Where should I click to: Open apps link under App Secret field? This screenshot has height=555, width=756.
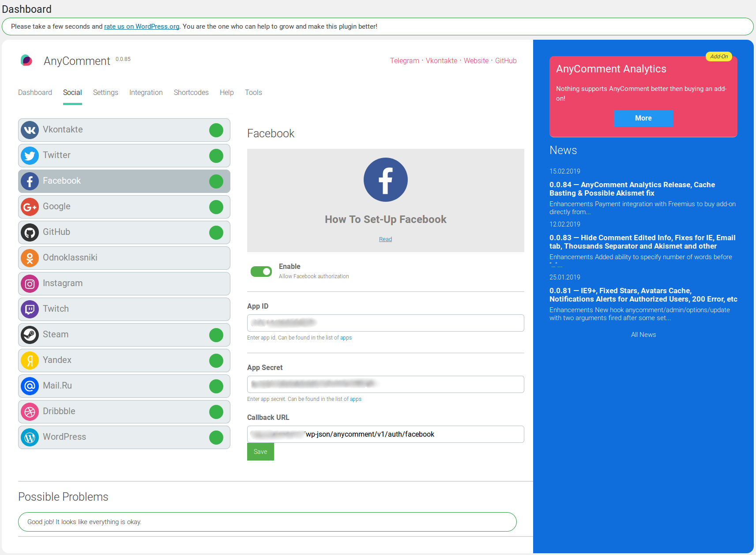pos(356,399)
